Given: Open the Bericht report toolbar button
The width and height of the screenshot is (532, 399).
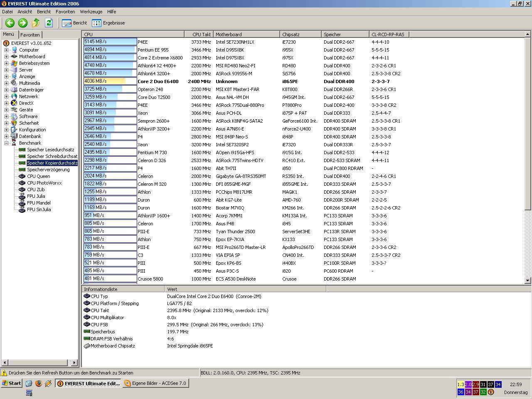Looking at the screenshot, I should tap(75, 23).
